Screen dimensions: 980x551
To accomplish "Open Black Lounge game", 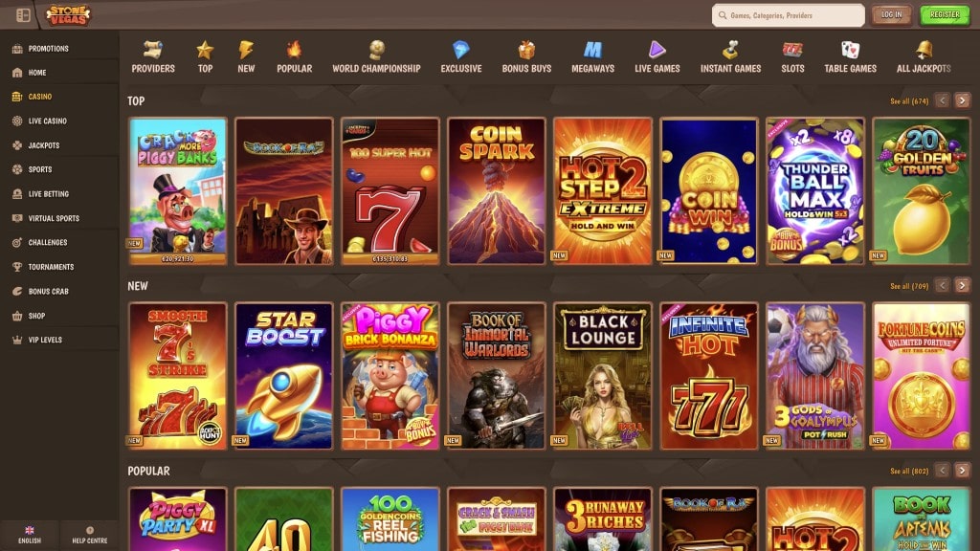I will point(603,376).
